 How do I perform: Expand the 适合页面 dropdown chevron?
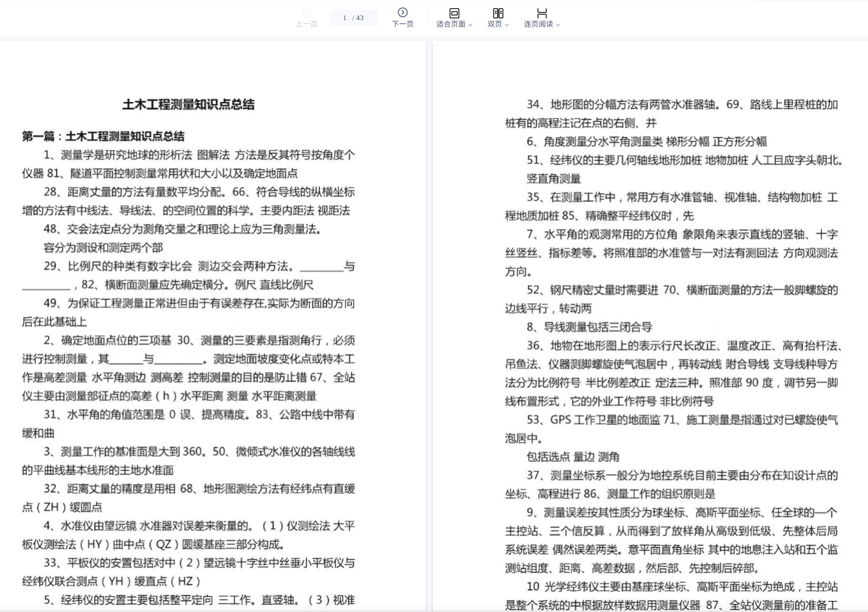[470, 25]
